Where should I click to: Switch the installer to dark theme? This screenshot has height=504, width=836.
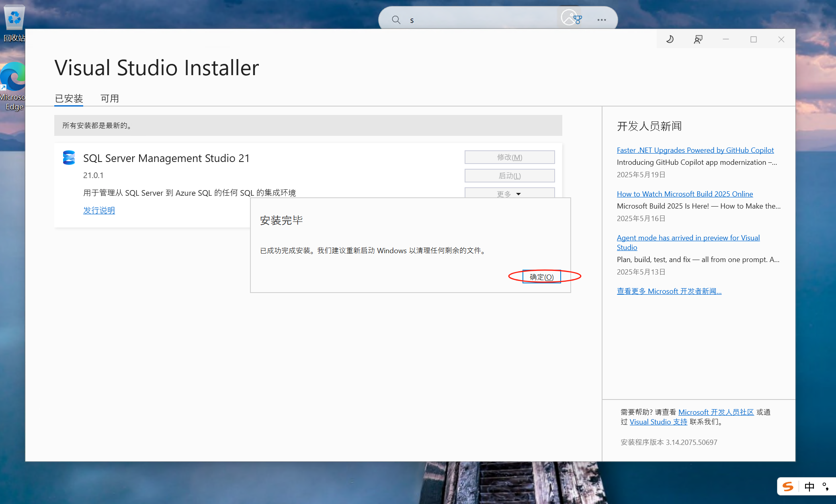tap(669, 39)
